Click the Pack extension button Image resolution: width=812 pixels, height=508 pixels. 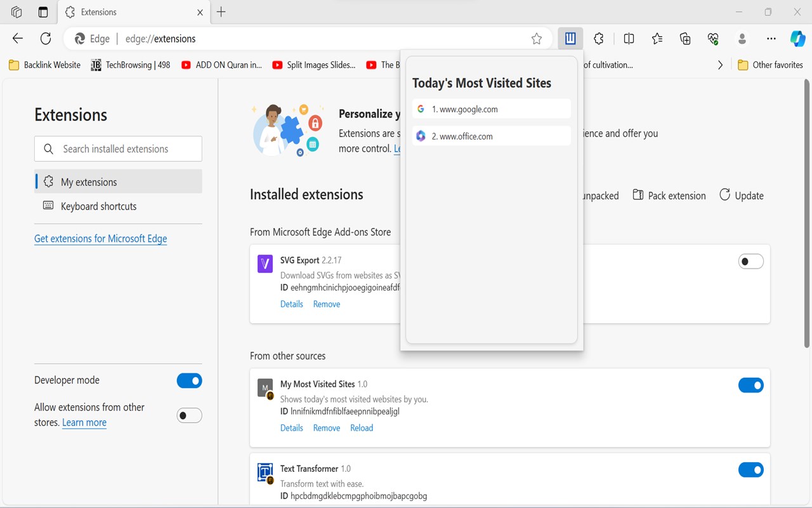click(x=669, y=196)
